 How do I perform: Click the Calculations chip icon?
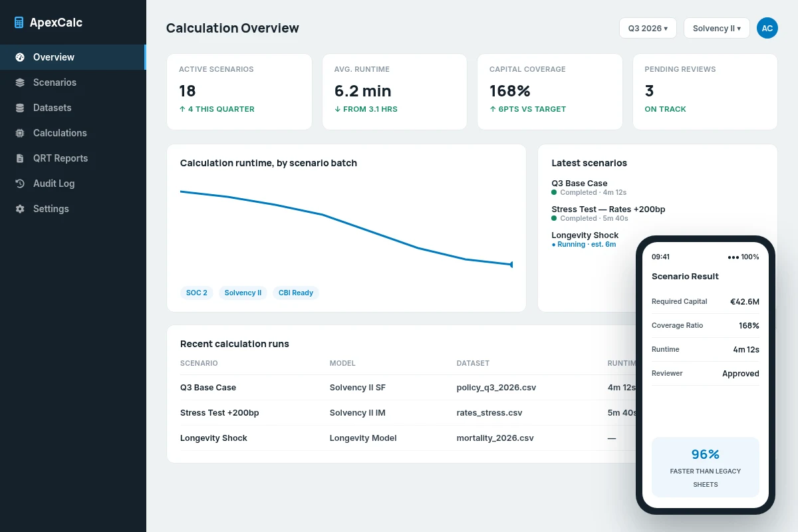20,133
